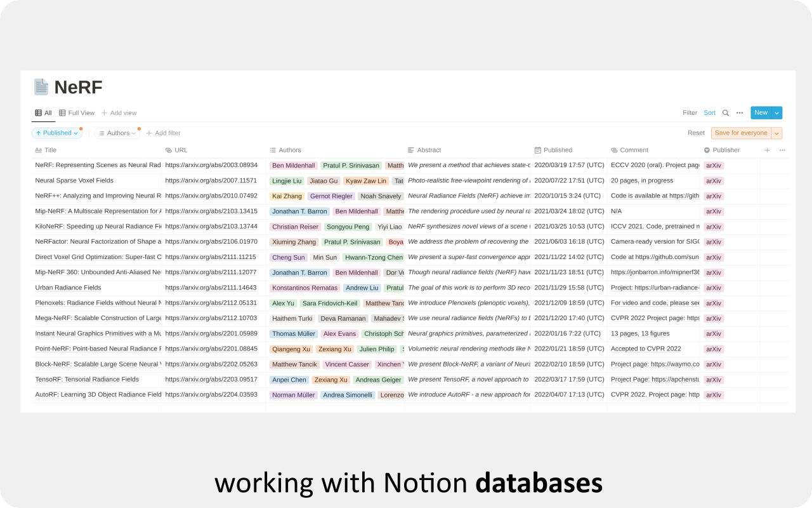
Task: Open the TensoRF: Tensorial Radiance Fields row
Action: pos(87,380)
